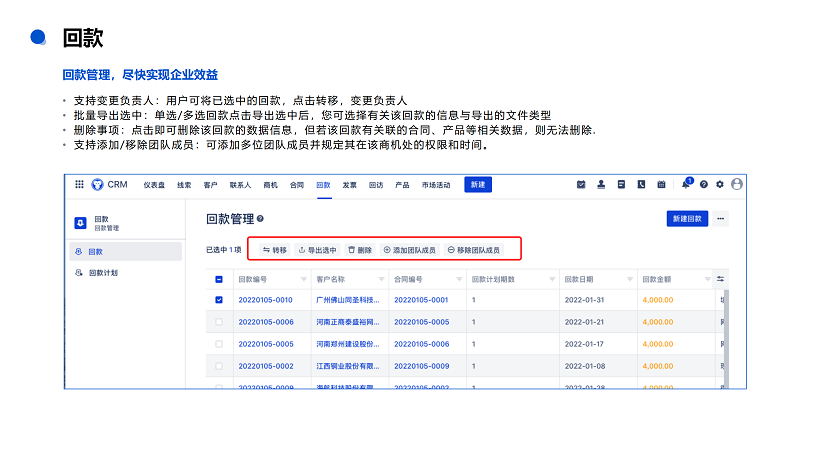Select the 回款 tab in navbar
This screenshot has width=820, height=461.
[x=324, y=185]
